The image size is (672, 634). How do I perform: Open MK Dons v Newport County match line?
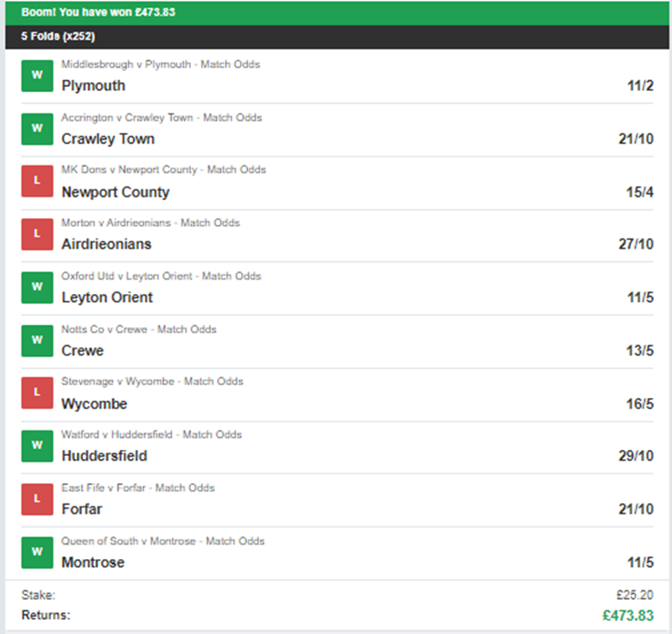point(164,170)
